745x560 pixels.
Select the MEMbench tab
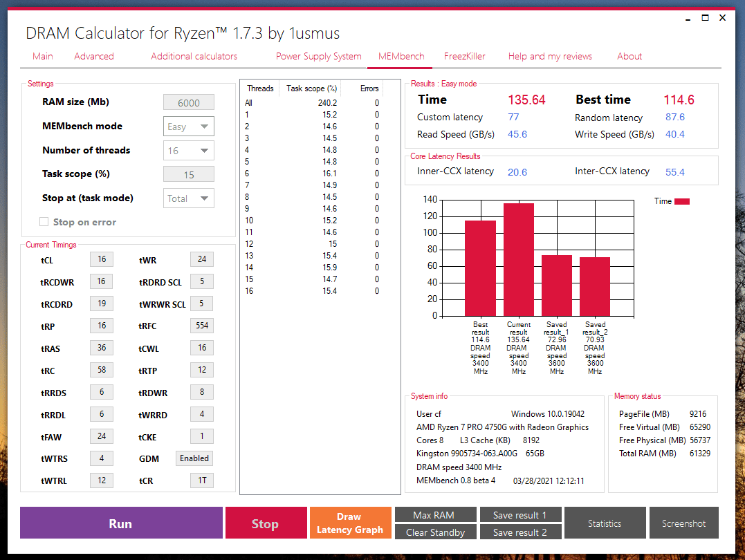pos(401,56)
